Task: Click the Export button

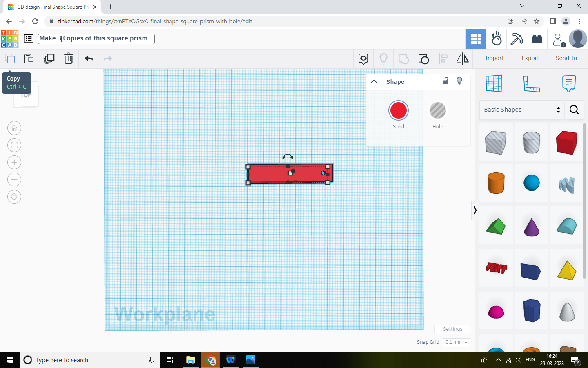Action: point(530,58)
